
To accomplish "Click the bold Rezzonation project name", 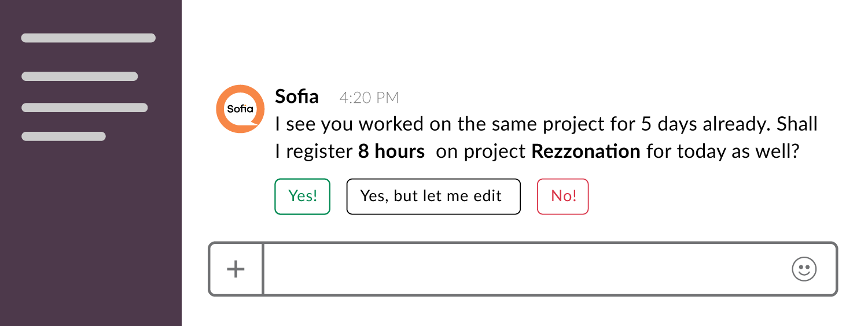I will tap(586, 151).
